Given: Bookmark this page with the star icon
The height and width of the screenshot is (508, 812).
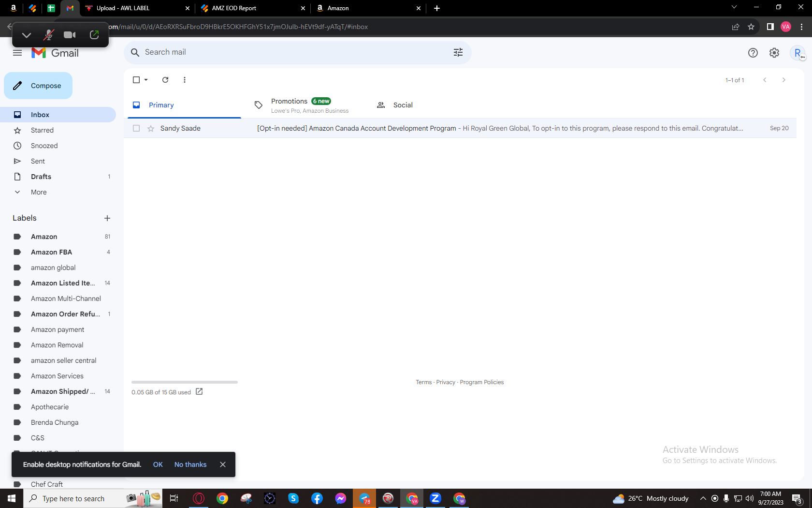Looking at the screenshot, I should click(x=751, y=27).
